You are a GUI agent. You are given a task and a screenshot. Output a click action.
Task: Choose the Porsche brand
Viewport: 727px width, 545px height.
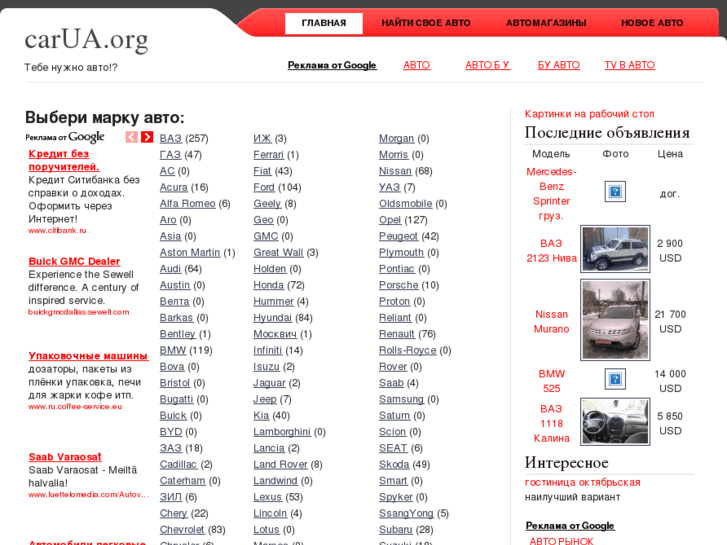[398, 285]
